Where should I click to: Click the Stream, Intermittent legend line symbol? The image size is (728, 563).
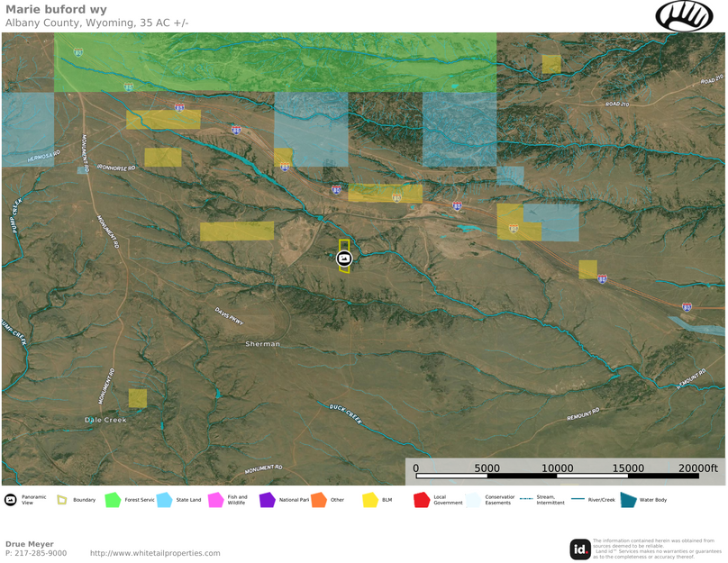[526, 499]
